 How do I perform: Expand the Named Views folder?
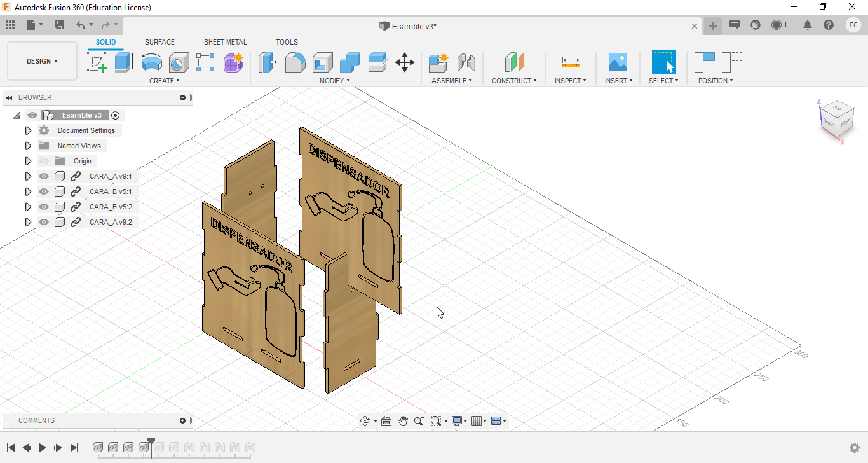28,146
